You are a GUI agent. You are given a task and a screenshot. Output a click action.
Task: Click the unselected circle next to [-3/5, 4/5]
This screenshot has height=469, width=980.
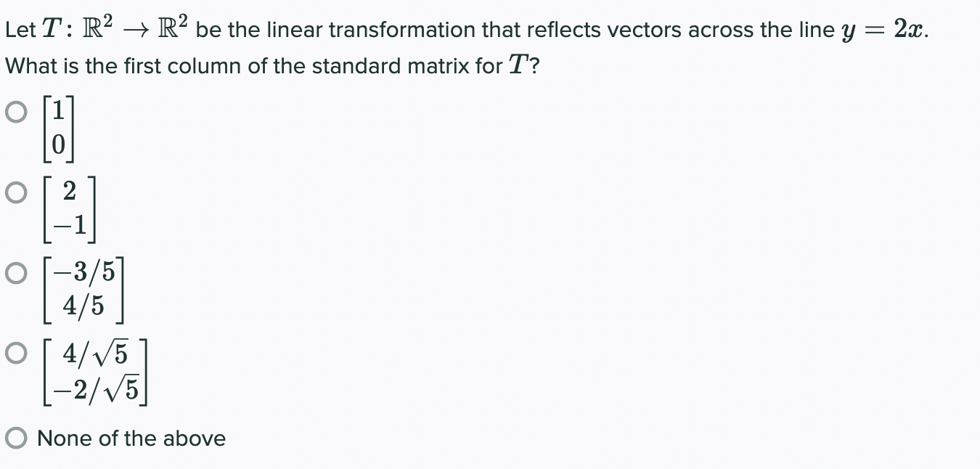(x=15, y=274)
